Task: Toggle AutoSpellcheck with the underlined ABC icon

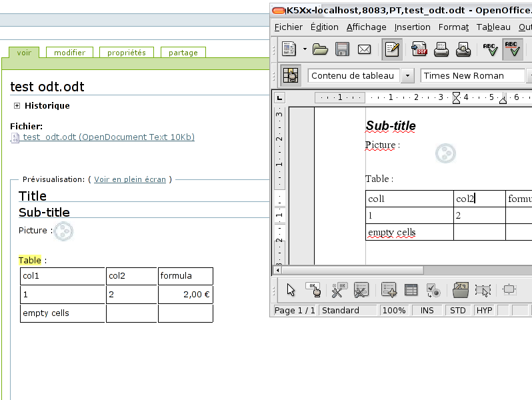Action: point(512,49)
